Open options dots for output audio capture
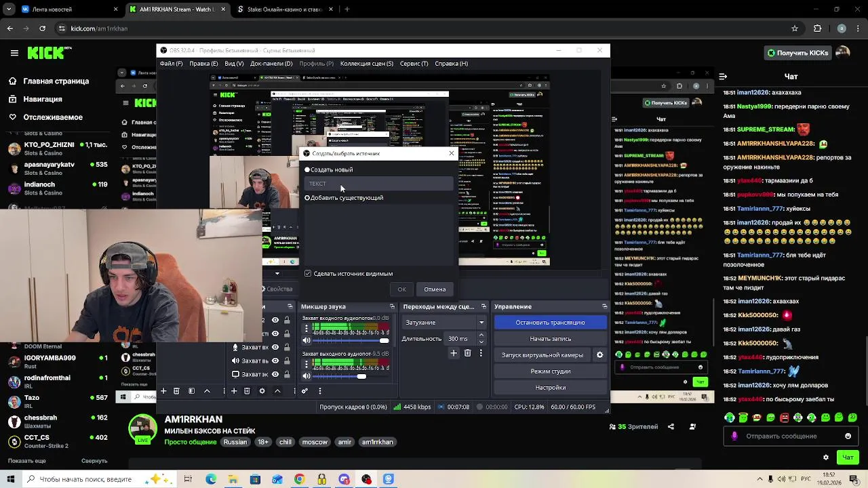 pos(307,365)
